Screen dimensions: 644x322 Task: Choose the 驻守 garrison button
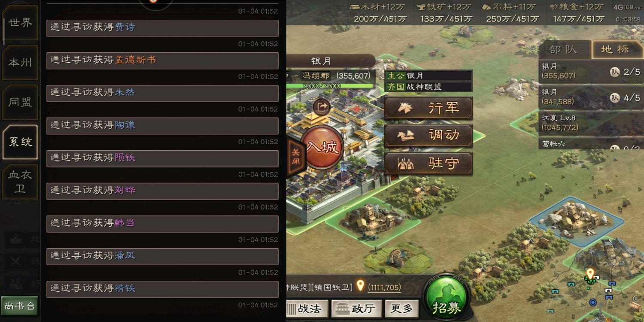pyautogui.click(x=428, y=164)
